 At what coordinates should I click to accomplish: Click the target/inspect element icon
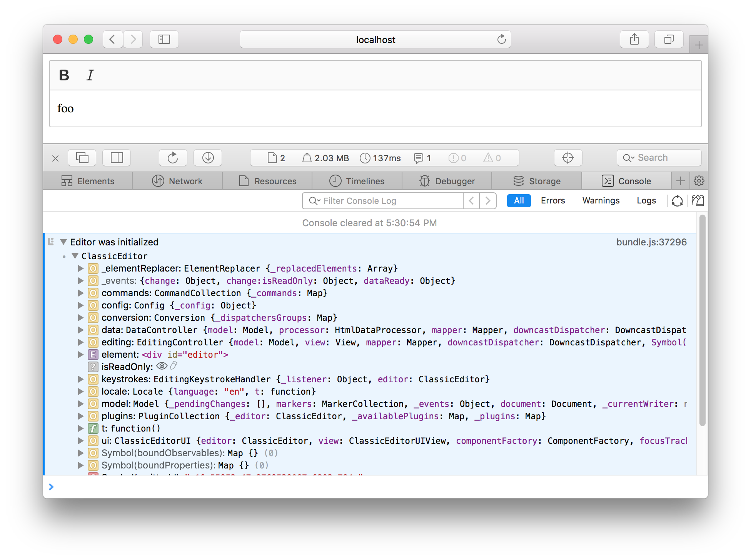tap(567, 158)
